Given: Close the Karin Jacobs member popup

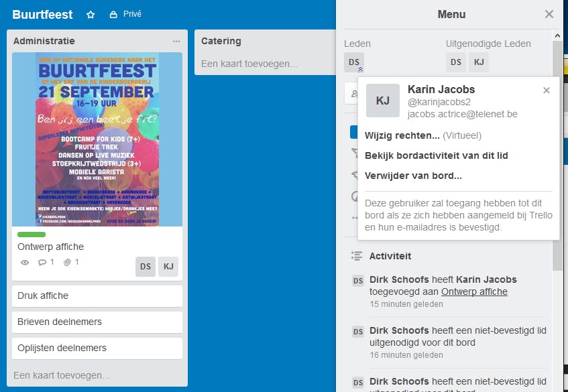Looking at the screenshot, I should [x=547, y=90].
